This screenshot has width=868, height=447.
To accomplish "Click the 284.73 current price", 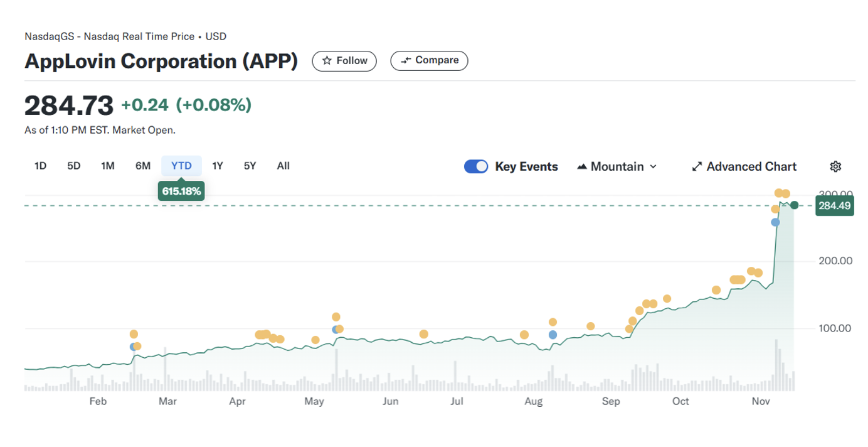I will click(69, 105).
